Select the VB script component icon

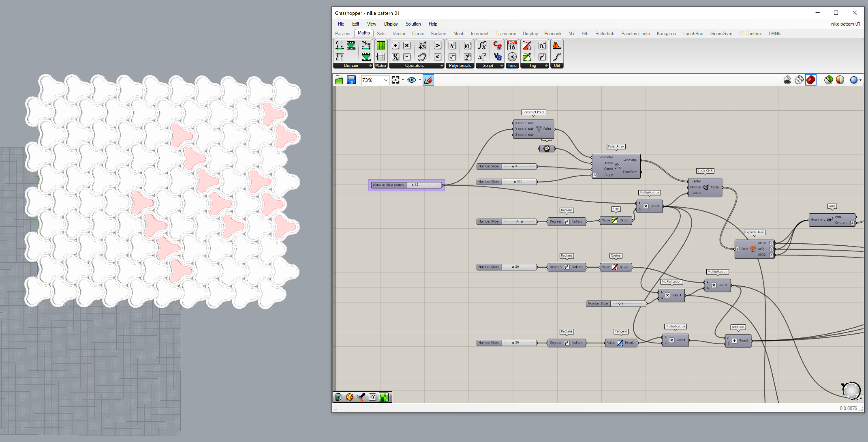[497, 57]
